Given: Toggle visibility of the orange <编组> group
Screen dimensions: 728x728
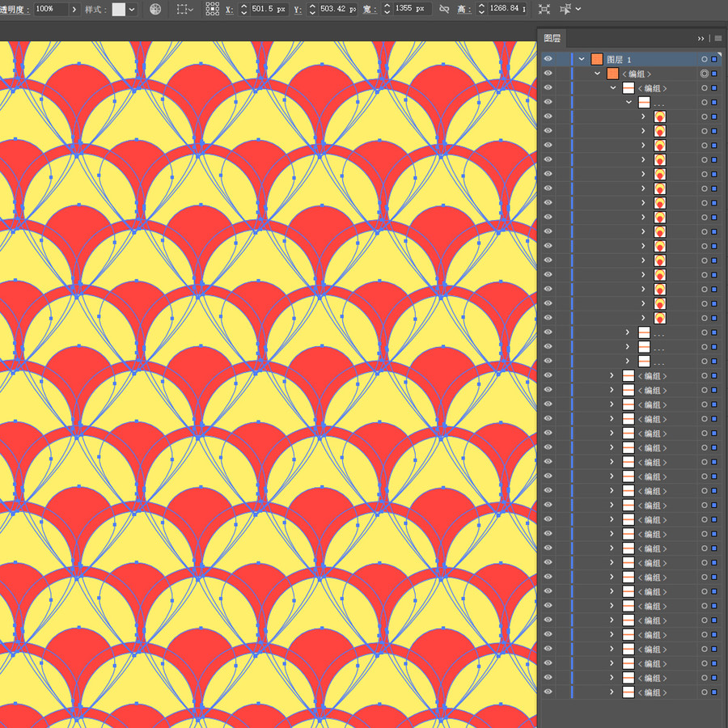Looking at the screenshot, I should point(548,74).
